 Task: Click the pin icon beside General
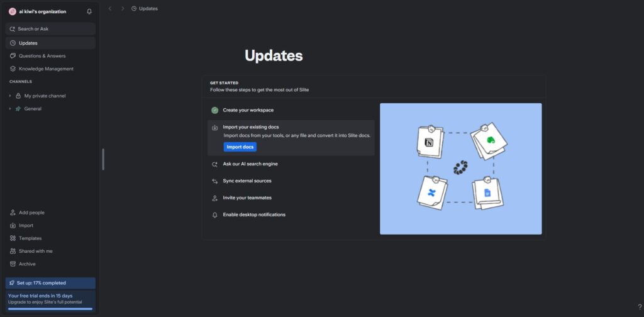[18, 109]
